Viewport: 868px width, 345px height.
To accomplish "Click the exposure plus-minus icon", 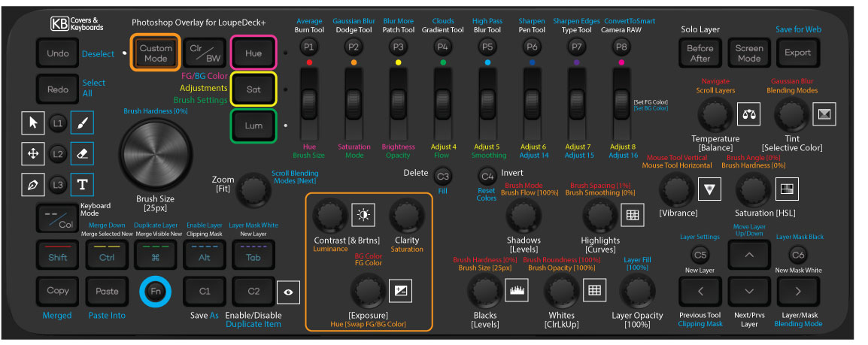I will (400, 291).
